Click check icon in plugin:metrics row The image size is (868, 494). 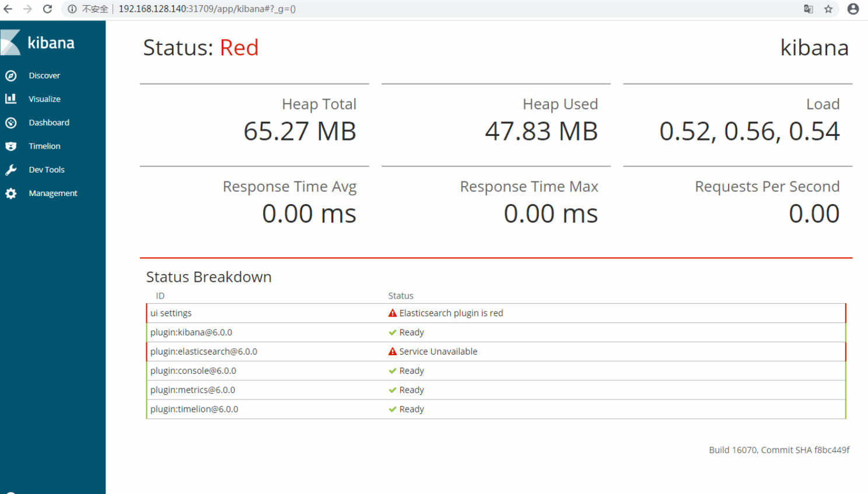pos(393,390)
